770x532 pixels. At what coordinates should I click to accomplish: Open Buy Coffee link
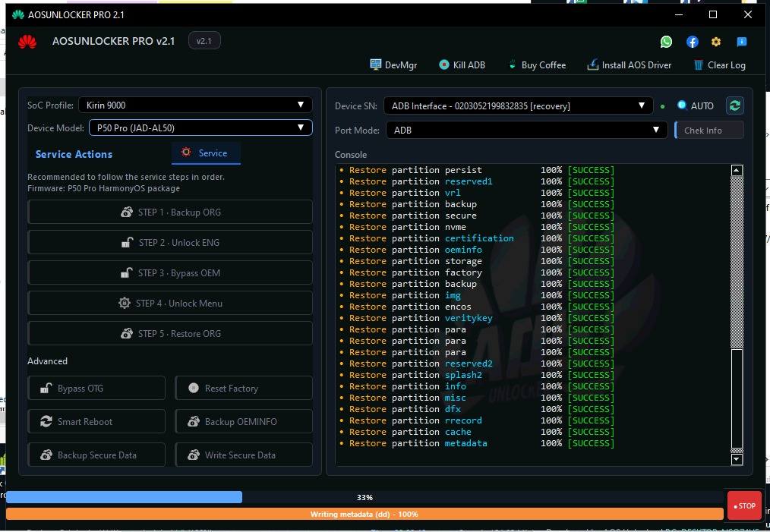tap(537, 65)
